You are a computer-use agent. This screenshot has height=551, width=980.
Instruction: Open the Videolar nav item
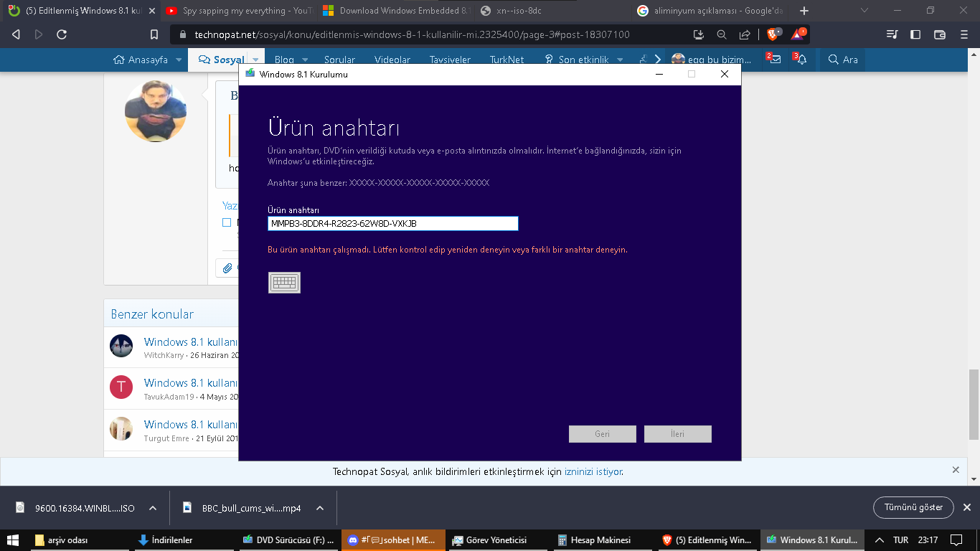tap(392, 60)
